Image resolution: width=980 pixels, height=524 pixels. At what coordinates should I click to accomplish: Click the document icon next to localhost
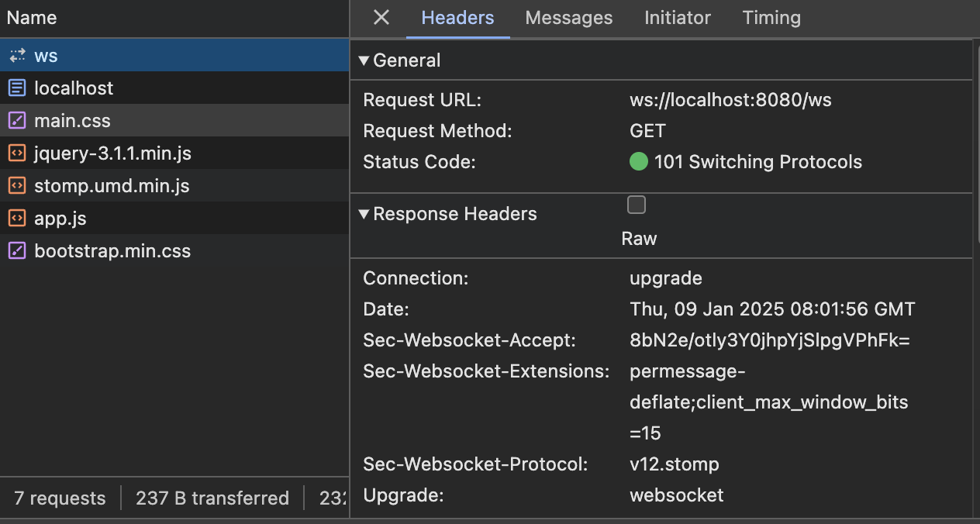pos(16,88)
